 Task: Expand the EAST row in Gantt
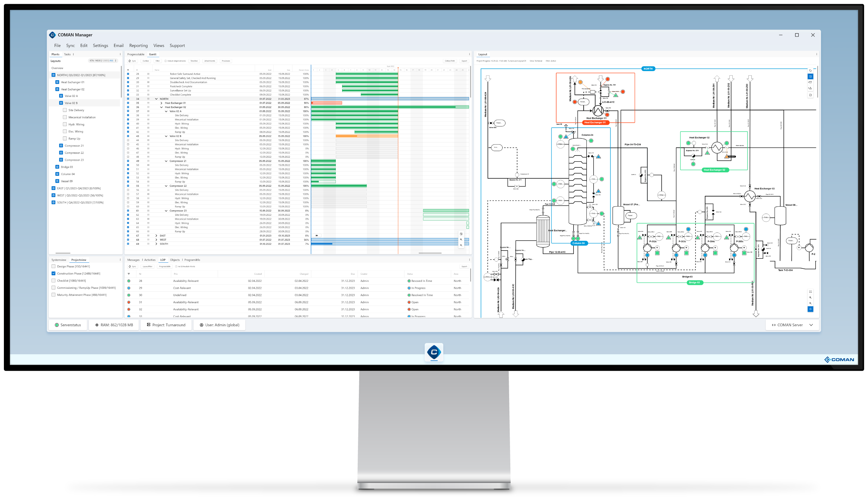156,236
